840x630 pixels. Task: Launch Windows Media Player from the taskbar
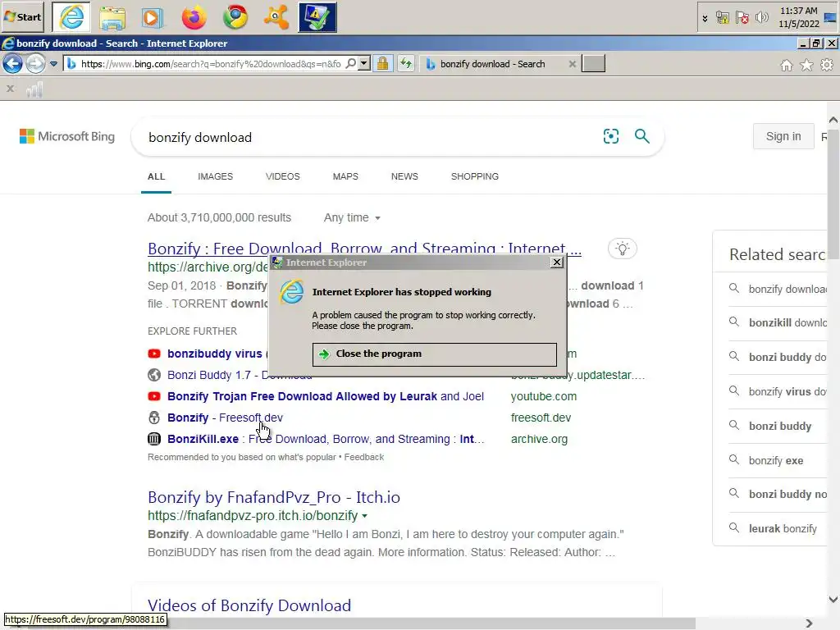tap(152, 17)
